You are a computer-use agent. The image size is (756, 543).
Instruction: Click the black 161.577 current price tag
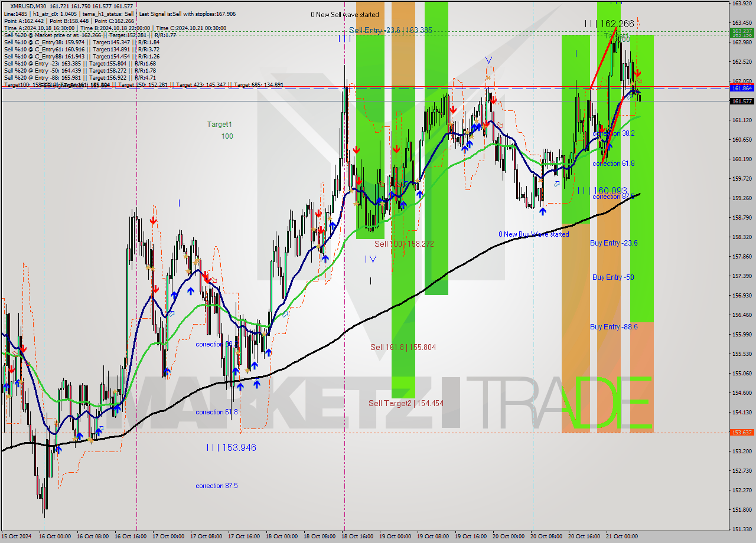[742, 102]
